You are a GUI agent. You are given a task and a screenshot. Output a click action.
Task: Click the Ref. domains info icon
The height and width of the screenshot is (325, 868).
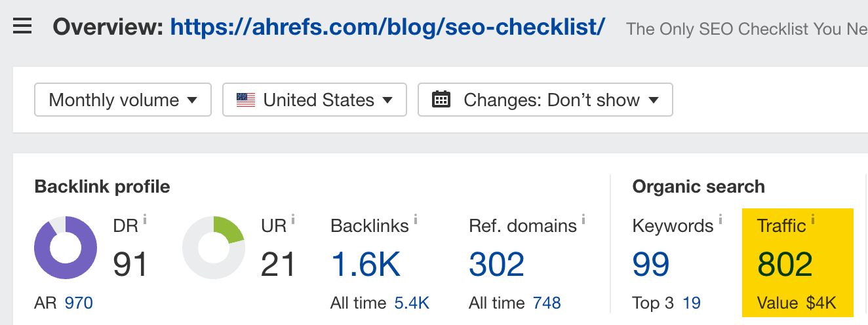coord(583,220)
